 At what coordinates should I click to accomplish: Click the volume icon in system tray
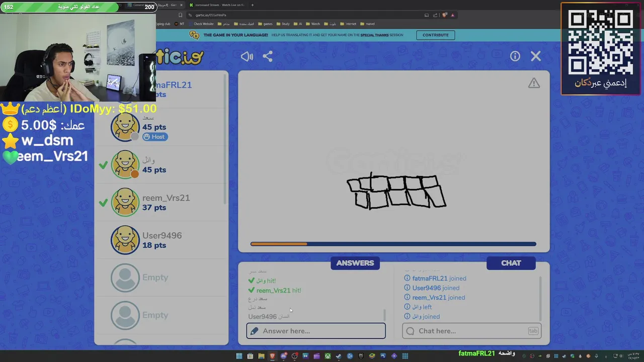[x=621, y=356]
